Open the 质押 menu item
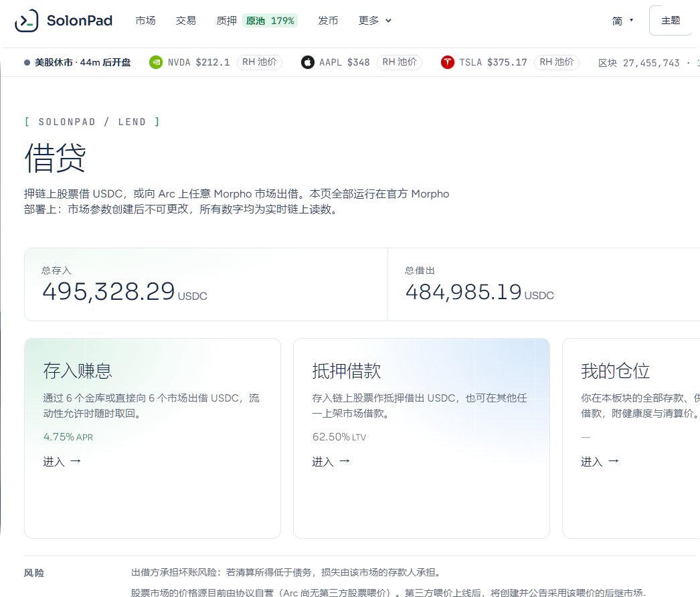Image resolution: width=700 pixels, height=597 pixels. pyautogui.click(x=226, y=21)
